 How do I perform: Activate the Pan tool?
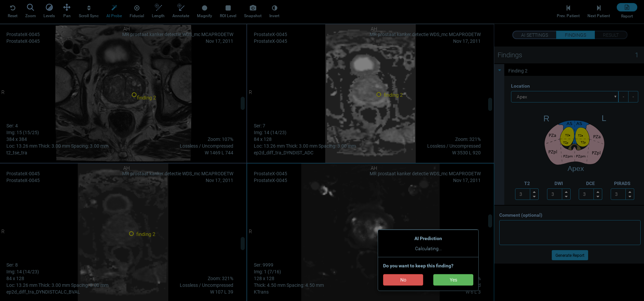tap(67, 8)
